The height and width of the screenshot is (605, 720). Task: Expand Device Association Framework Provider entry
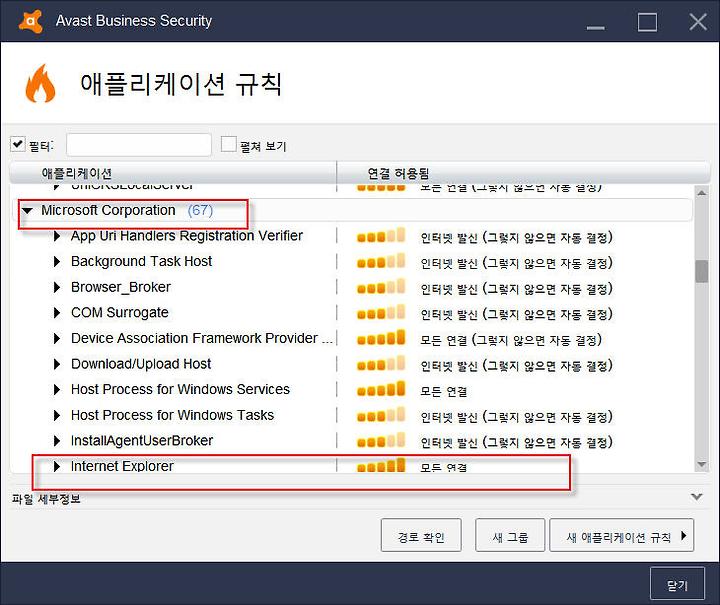[57, 339]
